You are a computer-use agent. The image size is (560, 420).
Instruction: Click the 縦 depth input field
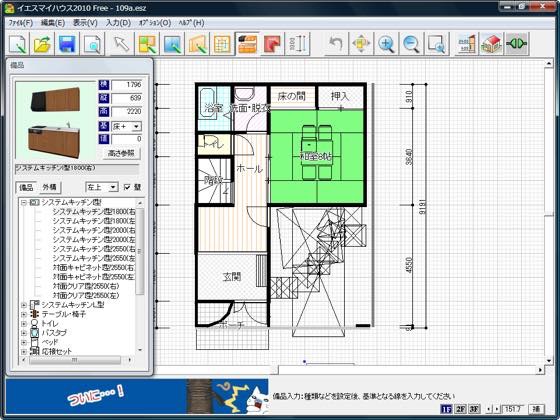coord(127,98)
